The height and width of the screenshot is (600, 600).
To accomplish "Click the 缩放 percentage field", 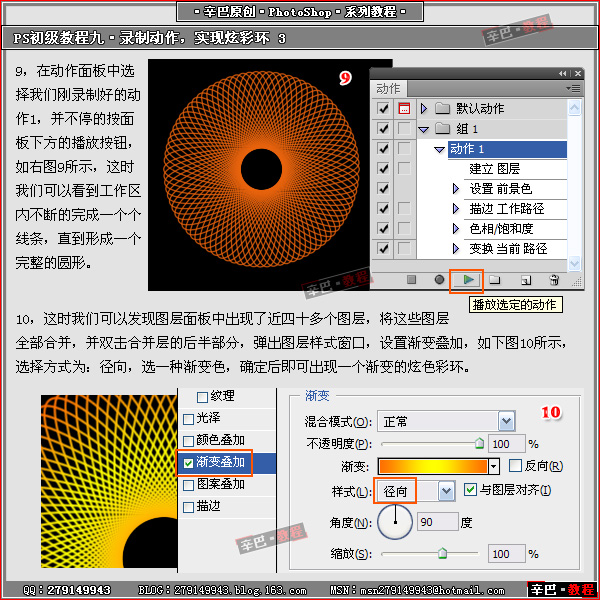I will (x=507, y=554).
